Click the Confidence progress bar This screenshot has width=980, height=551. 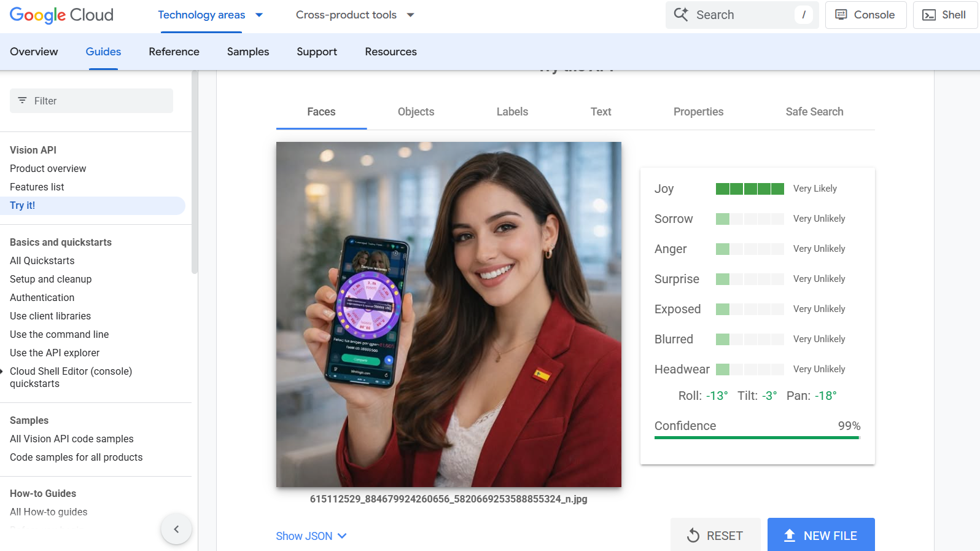(756, 437)
